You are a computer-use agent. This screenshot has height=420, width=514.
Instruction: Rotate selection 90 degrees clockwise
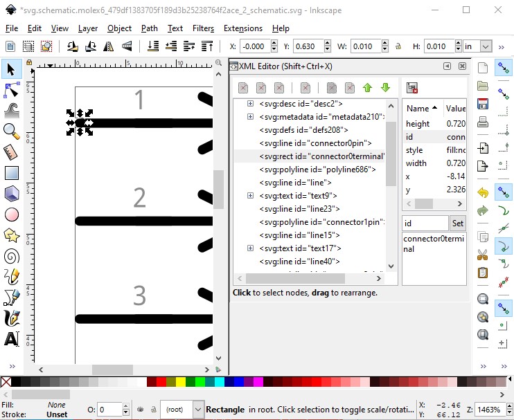[91, 46]
